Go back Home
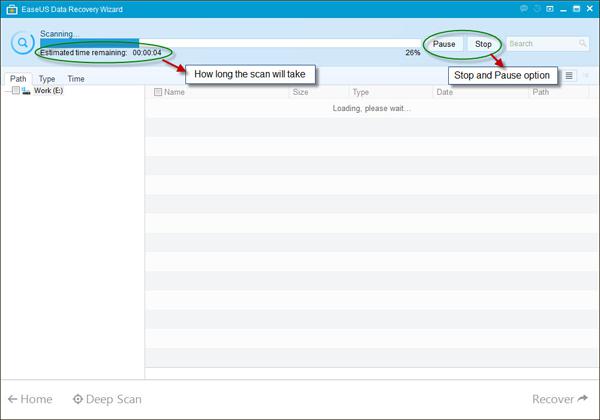600x420 pixels. click(x=30, y=399)
